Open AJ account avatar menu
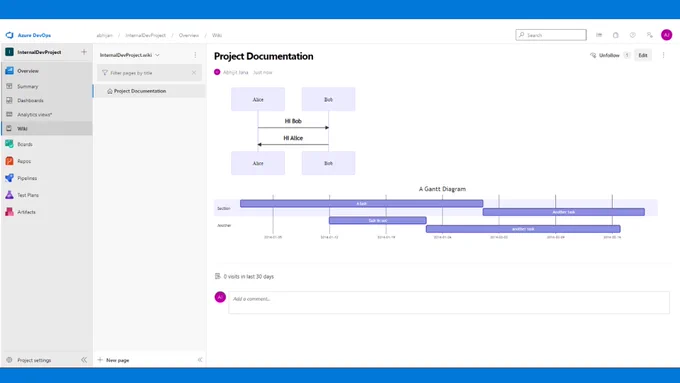This screenshot has width=680, height=383. click(667, 35)
